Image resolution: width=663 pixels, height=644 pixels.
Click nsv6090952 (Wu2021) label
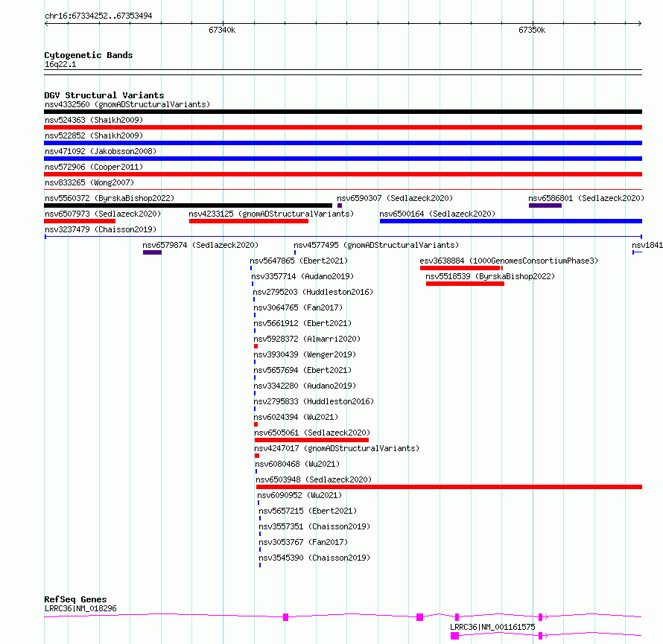[x=299, y=495]
